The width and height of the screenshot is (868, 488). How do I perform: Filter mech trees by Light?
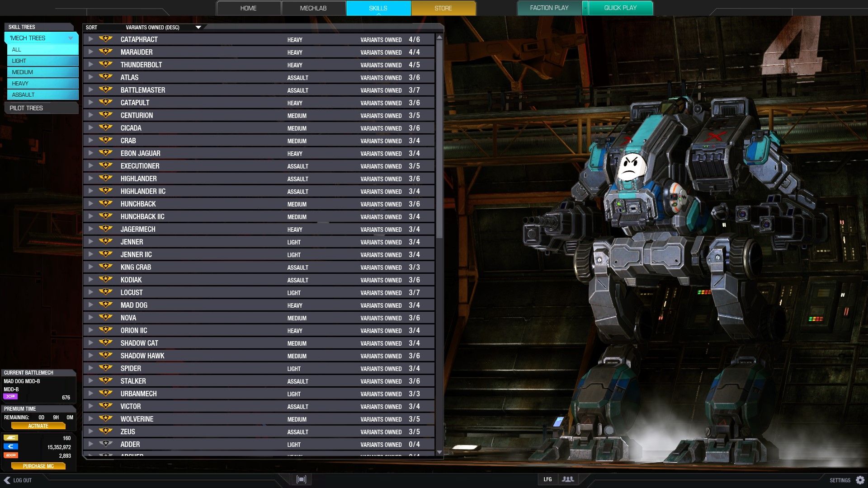(42, 61)
